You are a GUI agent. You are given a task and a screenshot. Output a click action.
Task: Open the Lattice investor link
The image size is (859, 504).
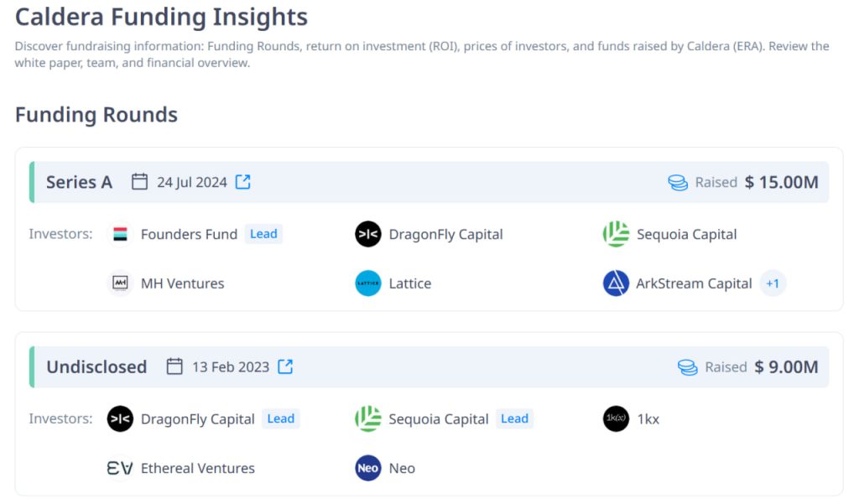[409, 283]
